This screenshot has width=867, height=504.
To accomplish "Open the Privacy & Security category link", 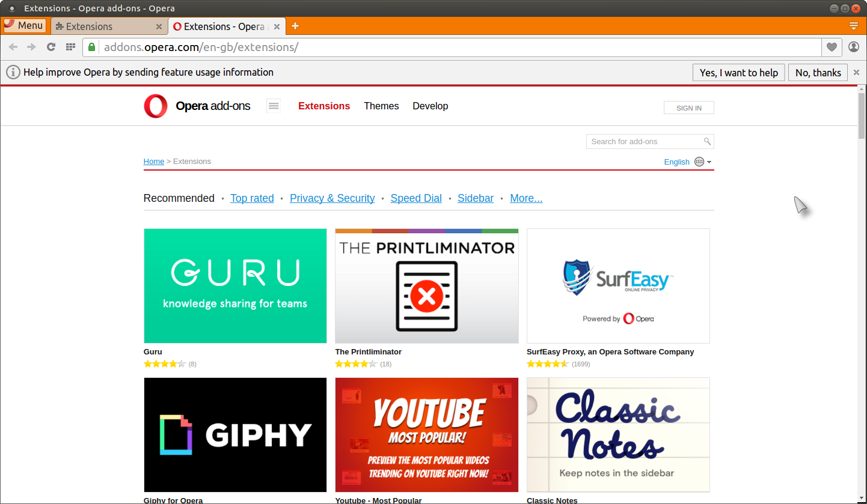I will (332, 198).
